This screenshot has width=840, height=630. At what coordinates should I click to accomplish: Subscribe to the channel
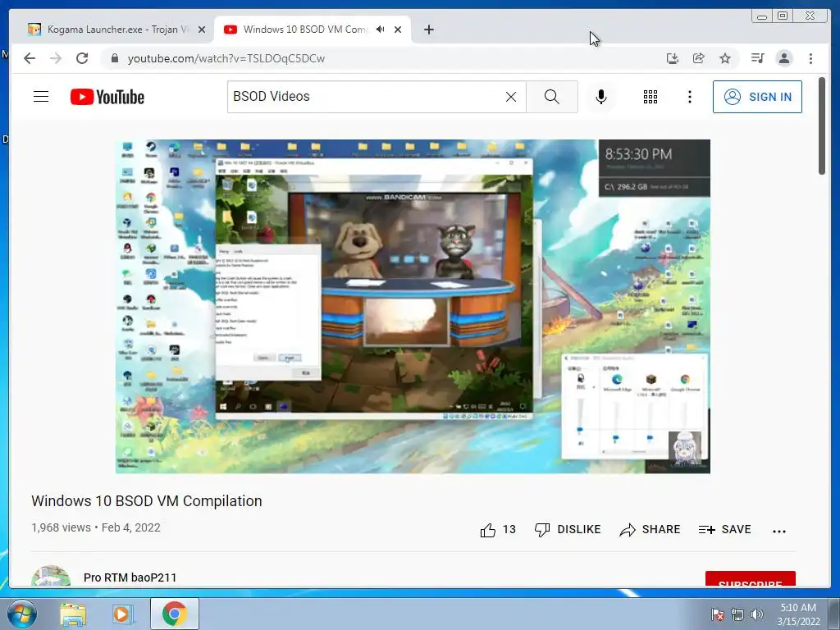point(750,579)
